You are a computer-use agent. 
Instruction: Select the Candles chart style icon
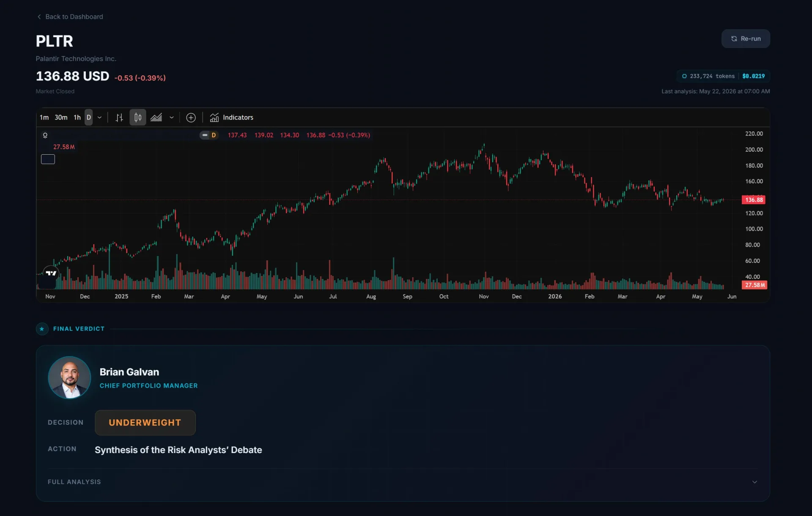point(137,117)
